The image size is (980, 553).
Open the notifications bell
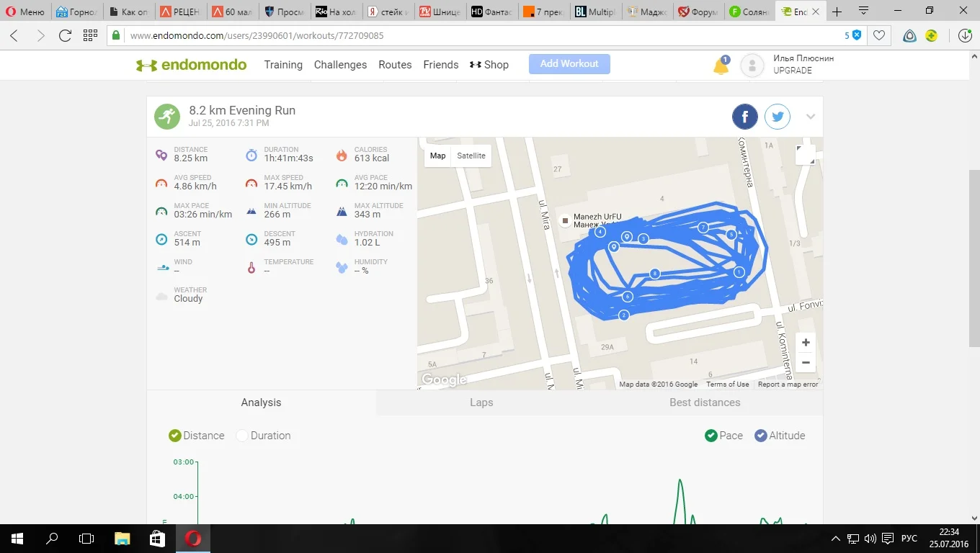pyautogui.click(x=721, y=66)
